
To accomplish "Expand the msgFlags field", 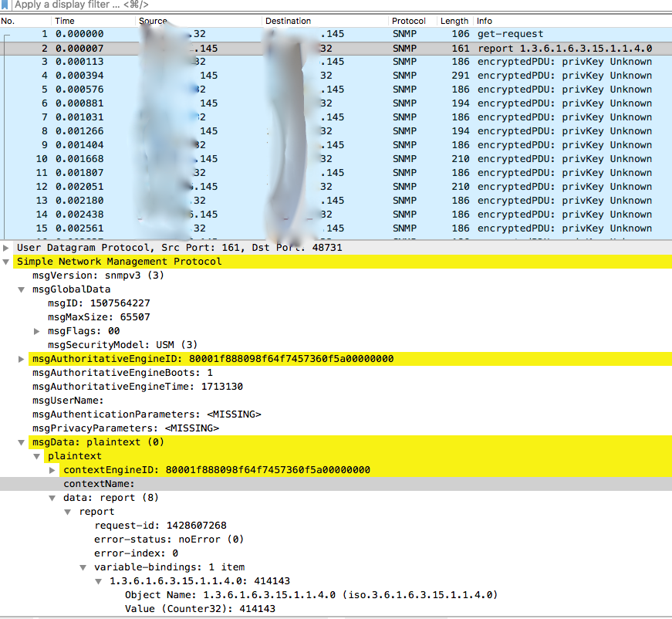I will pyautogui.click(x=36, y=330).
